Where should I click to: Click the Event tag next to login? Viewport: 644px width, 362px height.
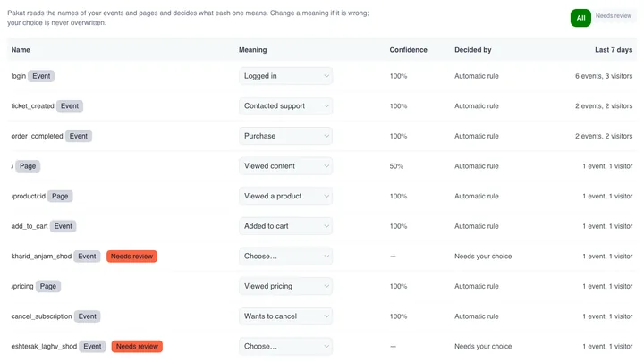41,76
